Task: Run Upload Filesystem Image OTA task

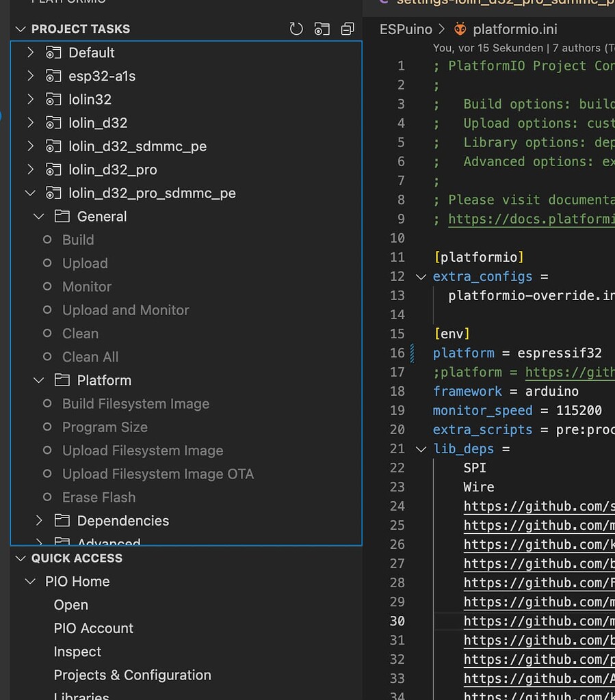Action: tap(157, 474)
